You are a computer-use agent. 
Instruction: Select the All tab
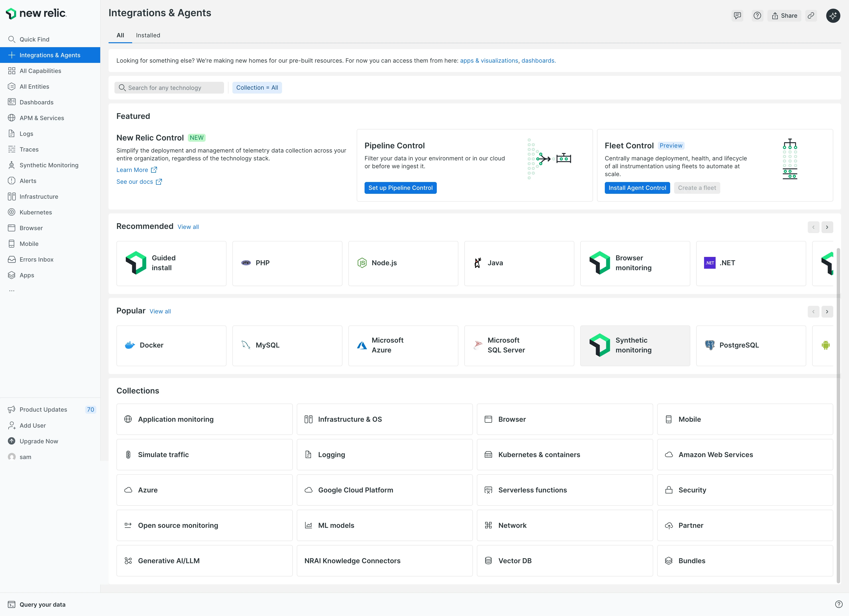click(x=120, y=35)
